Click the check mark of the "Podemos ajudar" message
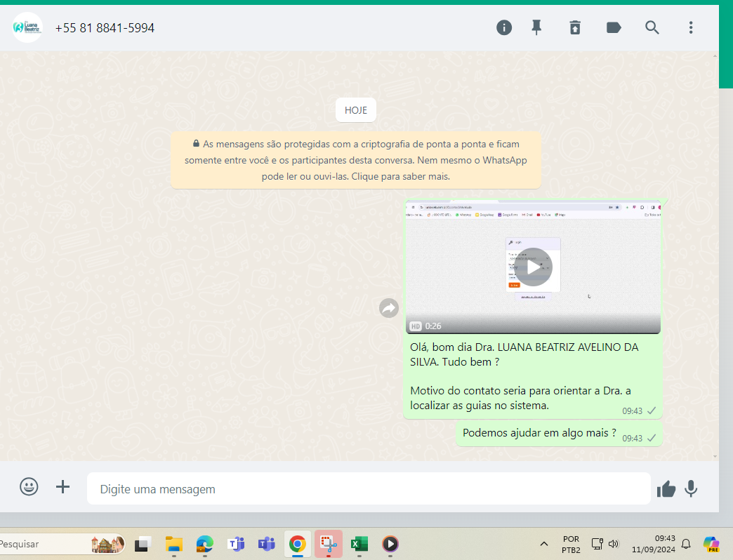The height and width of the screenshot is (560, 733). coord(652,438)
